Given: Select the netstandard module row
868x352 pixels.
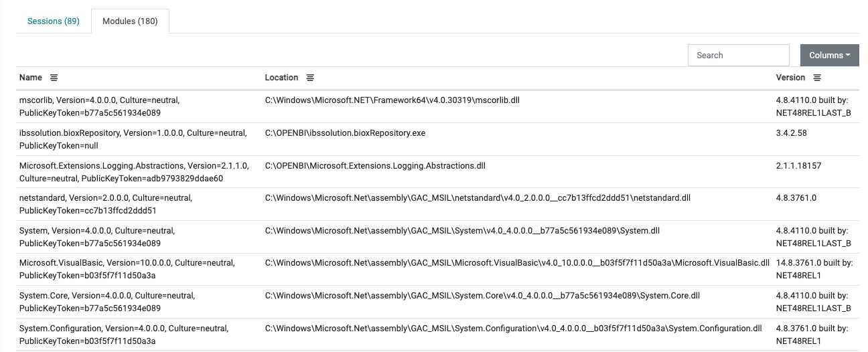Looking at the screenshot, I should point(106,204).
